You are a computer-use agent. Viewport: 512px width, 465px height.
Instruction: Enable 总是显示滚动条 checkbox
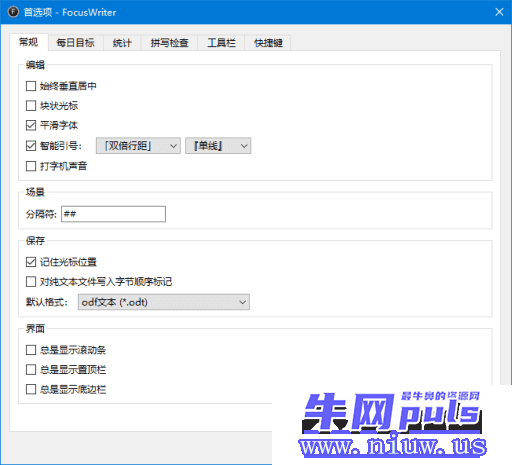tap(31, 350)
